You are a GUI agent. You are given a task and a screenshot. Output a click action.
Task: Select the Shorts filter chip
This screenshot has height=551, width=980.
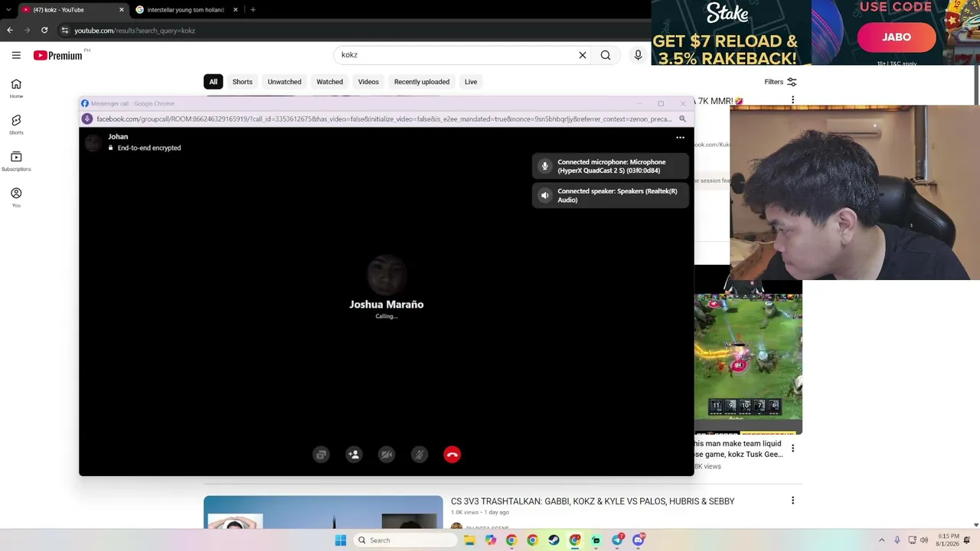click(x=242, y=82)
